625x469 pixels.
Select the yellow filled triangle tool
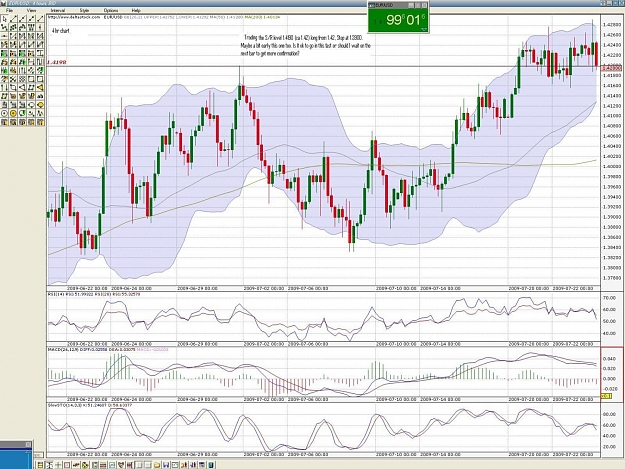pos(40,88)
